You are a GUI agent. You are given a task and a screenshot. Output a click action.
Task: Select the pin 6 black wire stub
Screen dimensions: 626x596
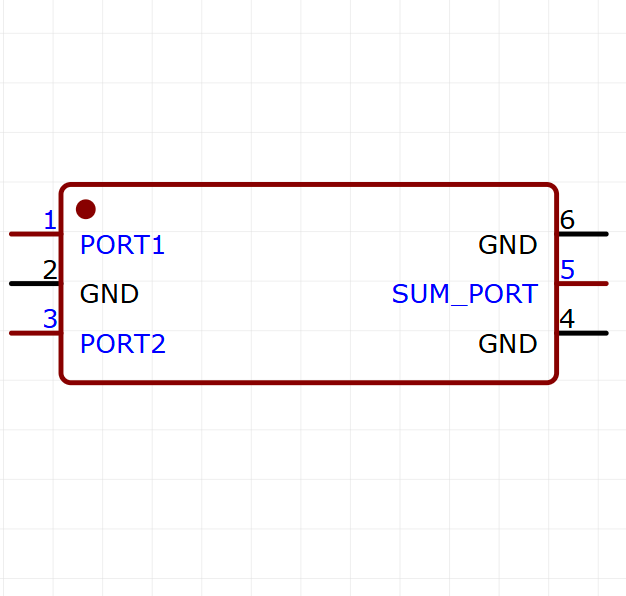click(583, 234)
